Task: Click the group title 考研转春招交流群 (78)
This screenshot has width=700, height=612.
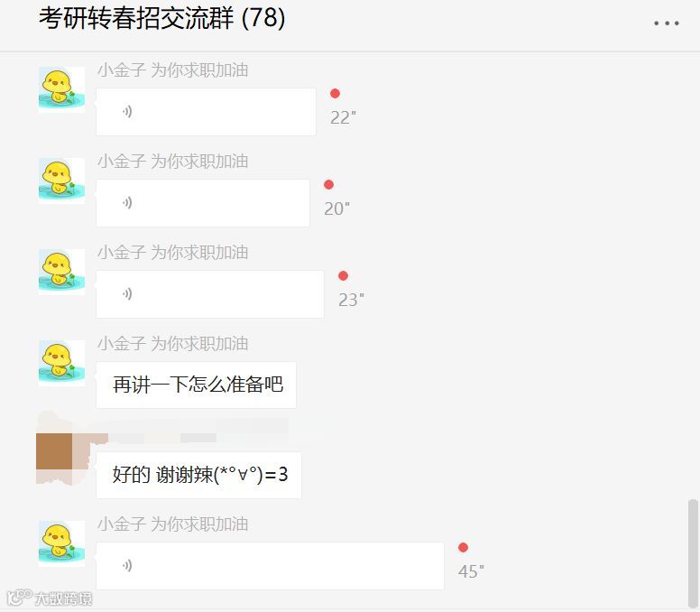Action: point(161,19)
